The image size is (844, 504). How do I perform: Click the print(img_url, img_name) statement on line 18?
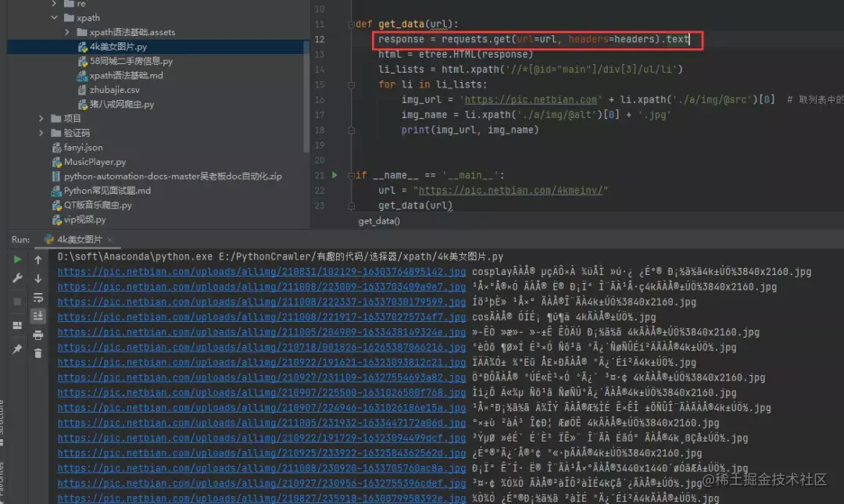click(x=470, y=130)
